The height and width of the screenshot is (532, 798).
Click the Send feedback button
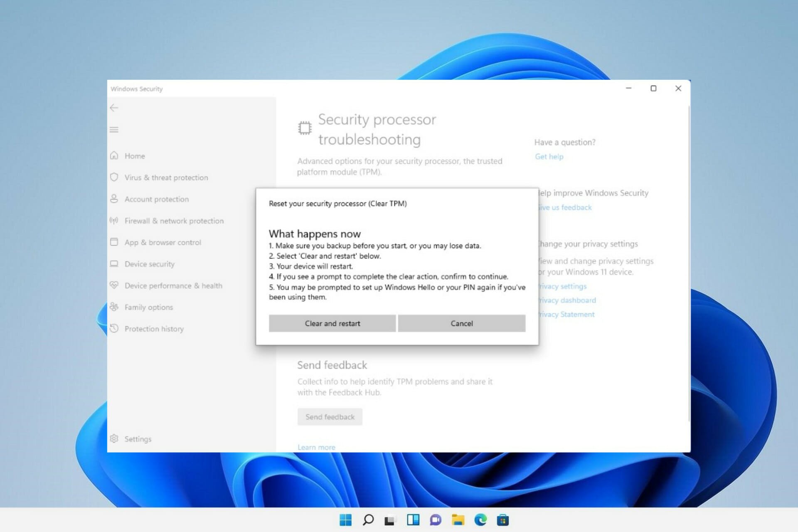[x=330, y=417]
